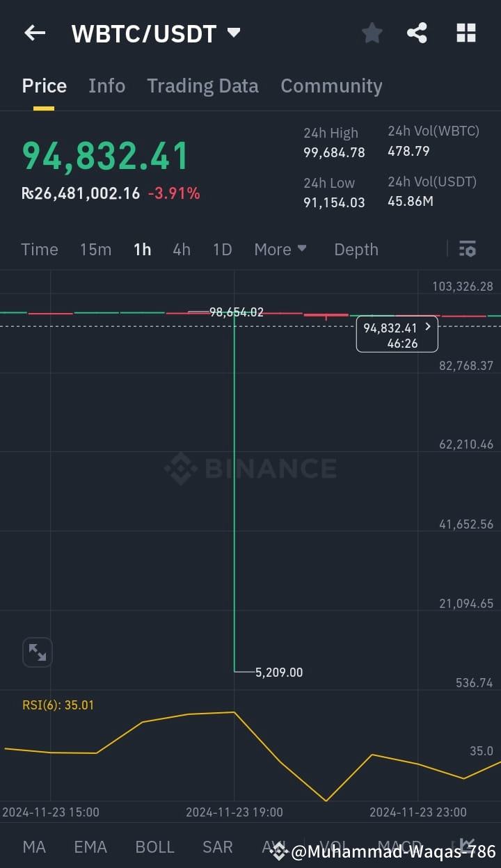Expand the More timeframe dropdown
Viewport: 501px width, 868px height.
tap(280, 249)
